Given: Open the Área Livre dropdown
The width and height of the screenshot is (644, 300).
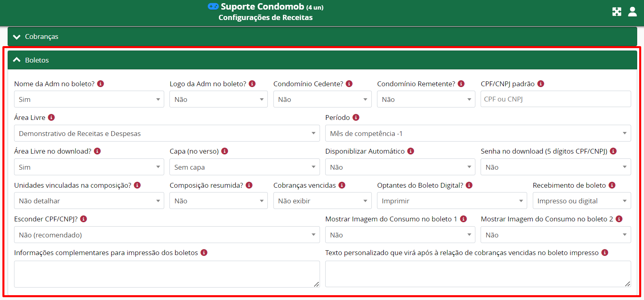Looking at the screenshot, I should tap(167, 133).
